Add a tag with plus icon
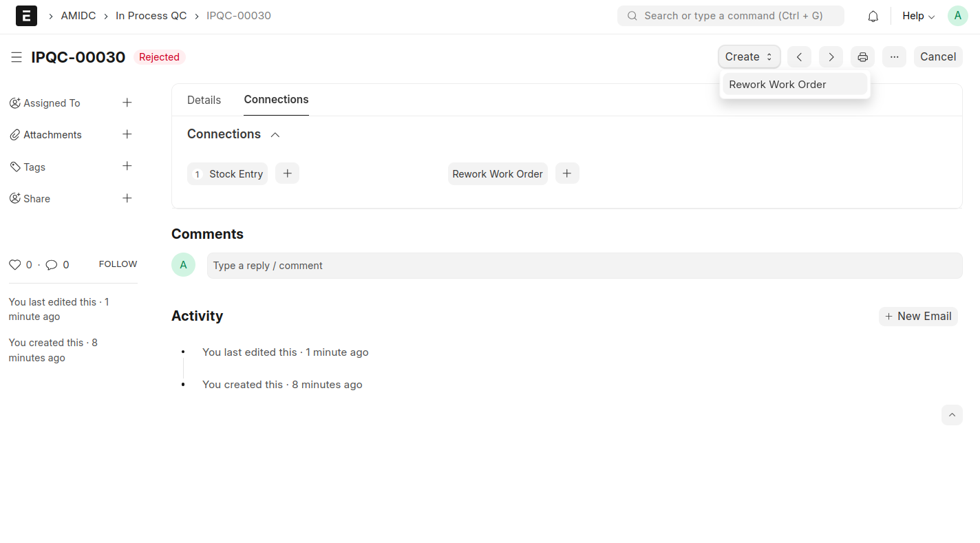The height and width of the screenshot is (543, 980). [127, 166]
